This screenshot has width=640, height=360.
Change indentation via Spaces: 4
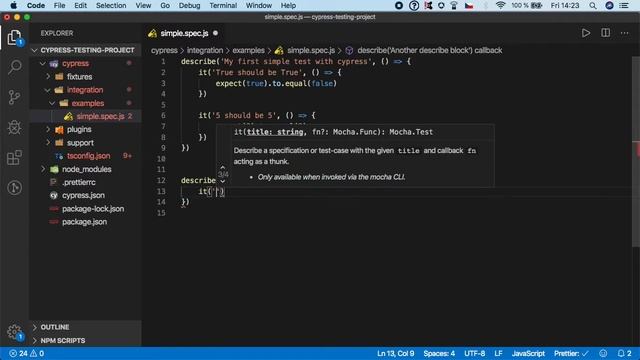coord(439,353)
